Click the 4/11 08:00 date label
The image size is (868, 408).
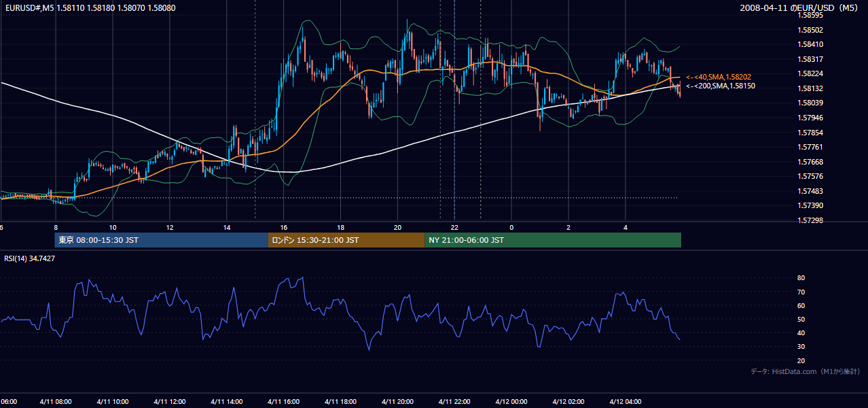56,402
